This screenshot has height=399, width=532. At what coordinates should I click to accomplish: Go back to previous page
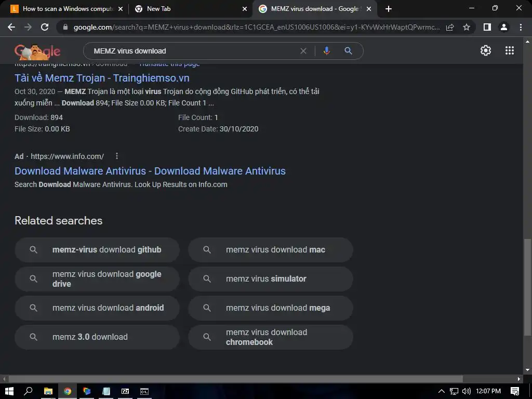tap(11, 27)
